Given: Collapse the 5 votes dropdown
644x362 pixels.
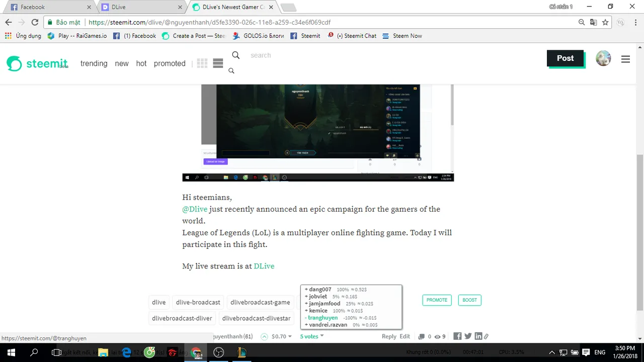Looking at the screenshot, I should click(x=312, y=336).
